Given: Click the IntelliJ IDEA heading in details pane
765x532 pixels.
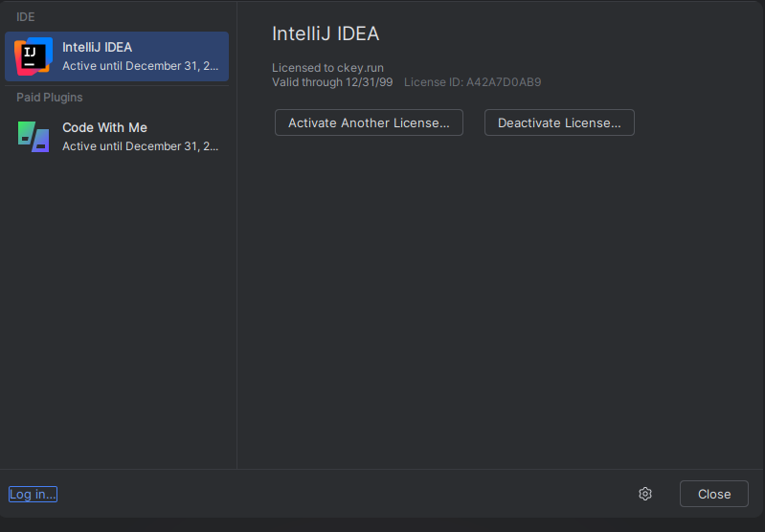Looking at the screenshot, I should (326, 33).
